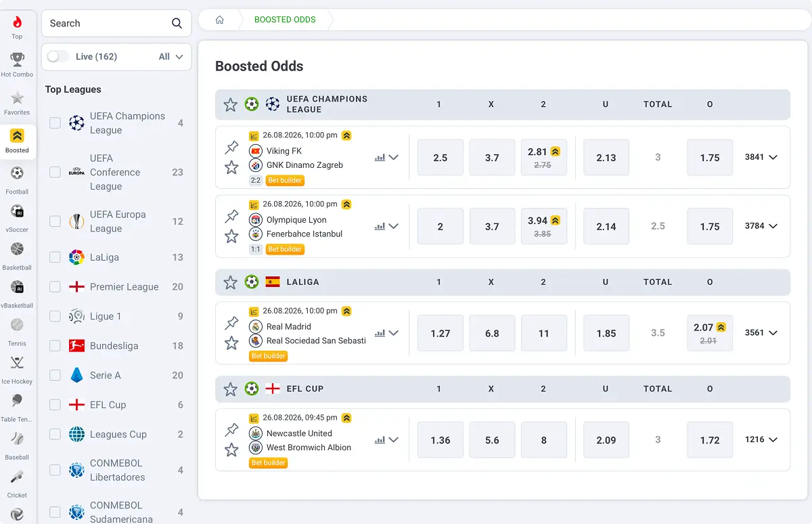The width and height of the screenshot is (812, 524).
Task: Click BOOSTED ODDS breadcrumb
Action: click(x=285, y=20)
